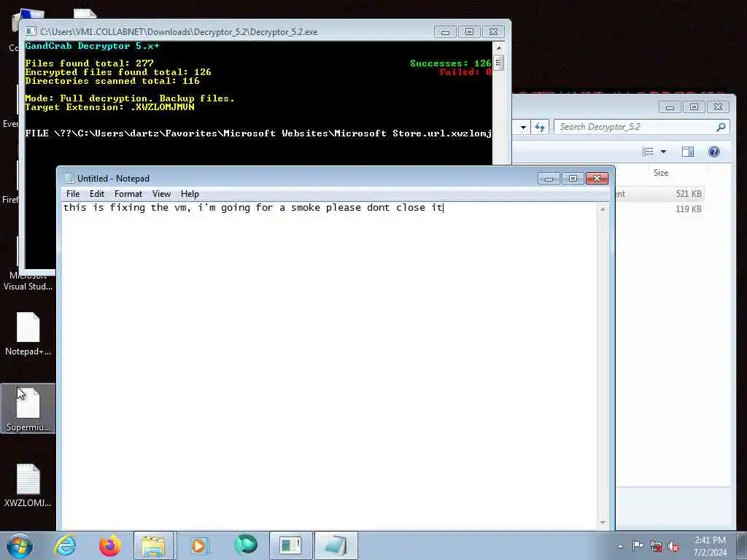The height and width of the screenshot is (560, 747).
Task: Switch to File Explorer taskbar button
Action: (x=153, y=545)
